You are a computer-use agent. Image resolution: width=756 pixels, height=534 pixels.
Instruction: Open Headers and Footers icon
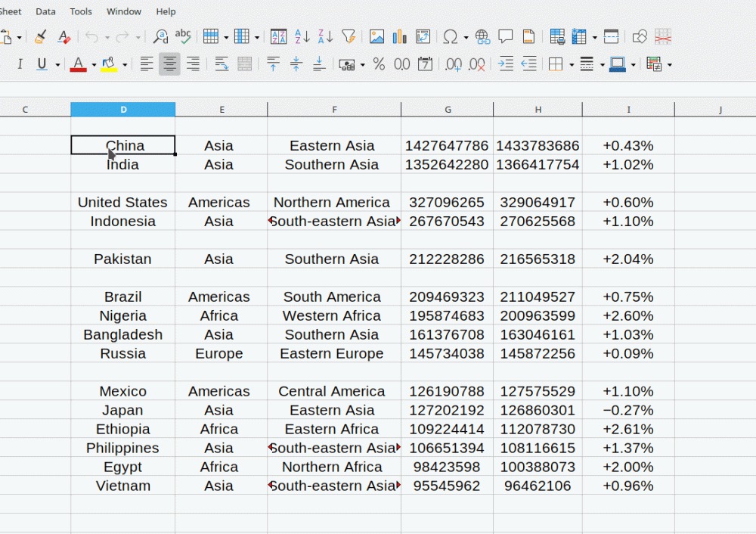pos(528,36)
